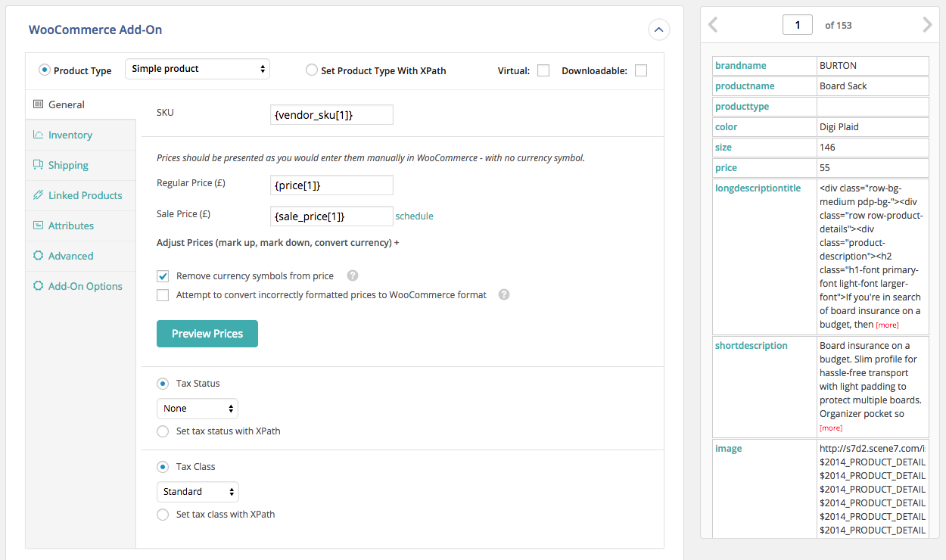Enable the Downloadable checkbox
Image resolution: width=946 pixels, height=560 pixels.
pos(640,70)
